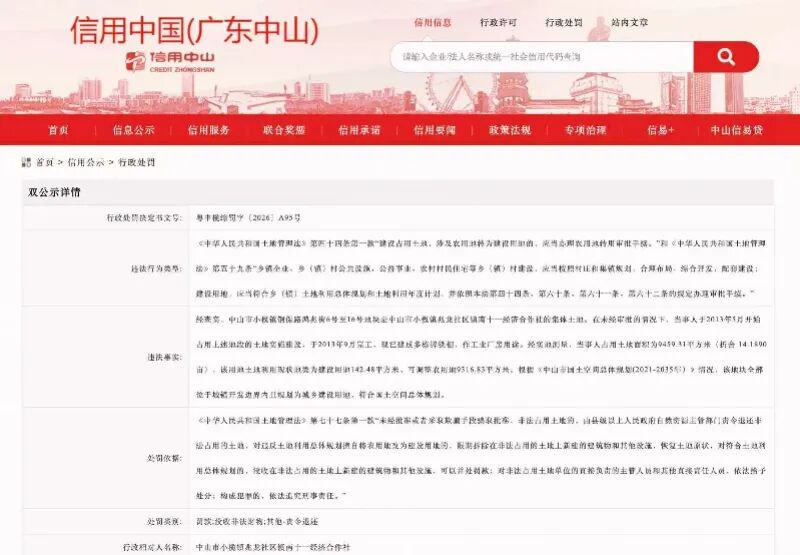
Task: Click the 行政处罚 breadcrumb link
Action: pyautogui.click(x=137, y=162)
